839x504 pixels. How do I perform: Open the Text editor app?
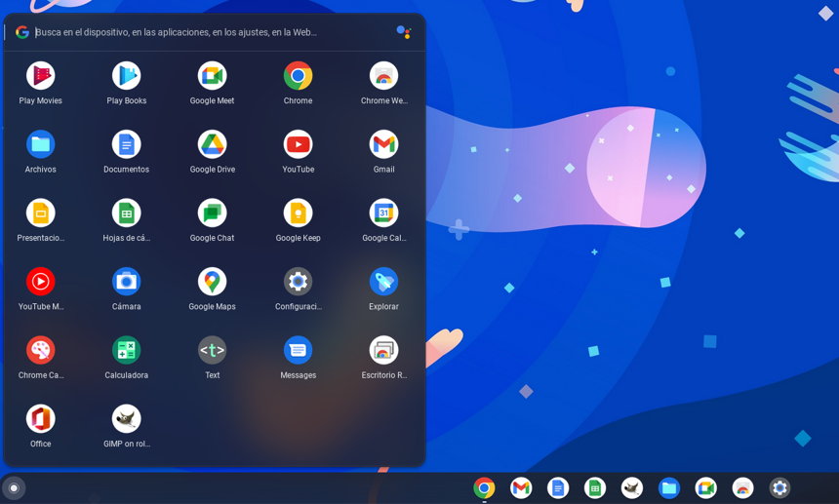coord(212,350)
